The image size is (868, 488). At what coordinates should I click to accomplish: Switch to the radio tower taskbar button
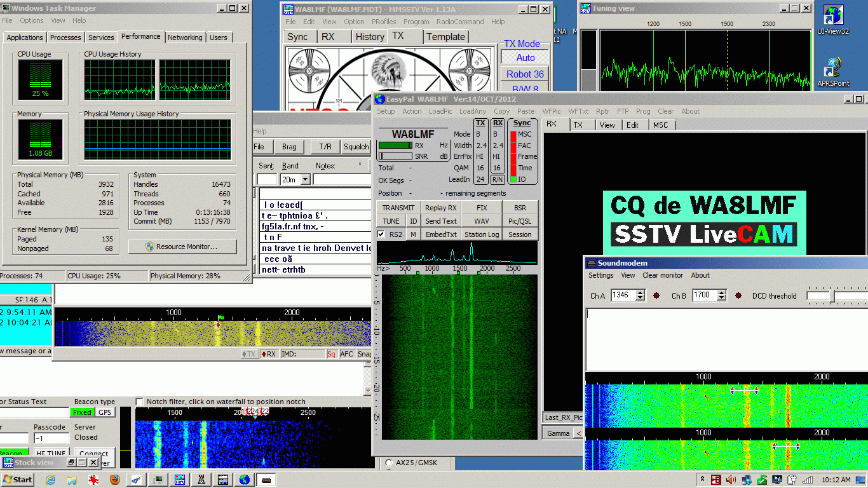201,479
